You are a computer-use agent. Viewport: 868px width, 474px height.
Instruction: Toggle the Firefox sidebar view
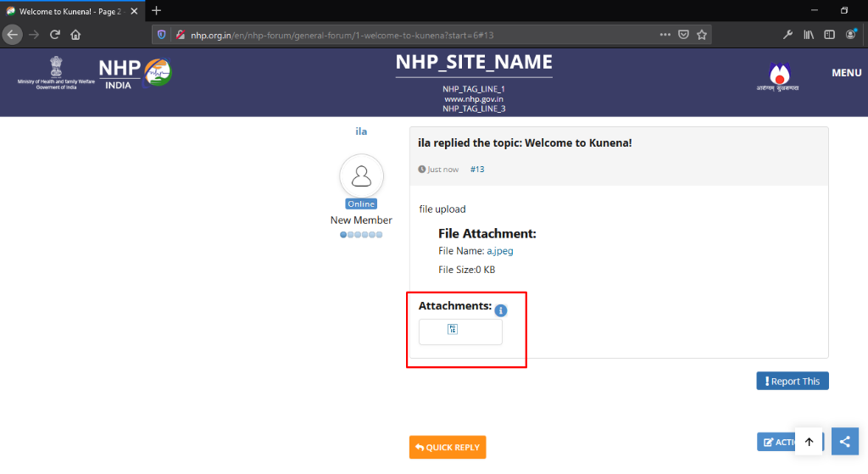[829, 35]
